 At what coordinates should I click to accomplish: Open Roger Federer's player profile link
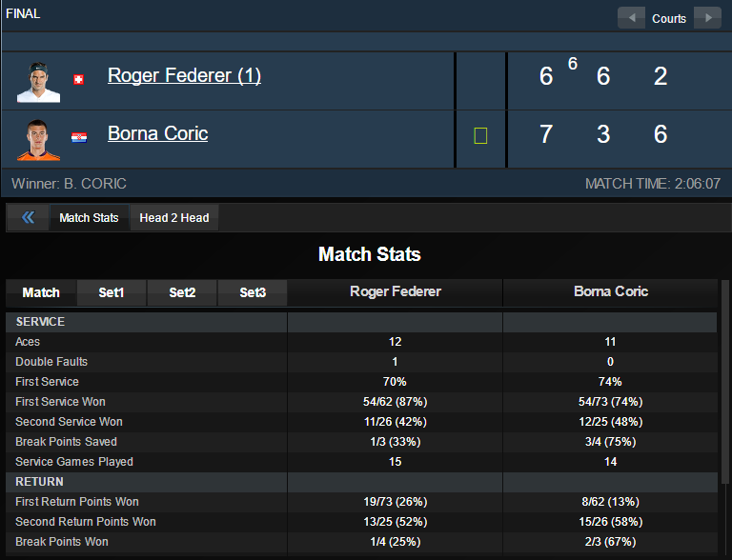coord(184,75)
